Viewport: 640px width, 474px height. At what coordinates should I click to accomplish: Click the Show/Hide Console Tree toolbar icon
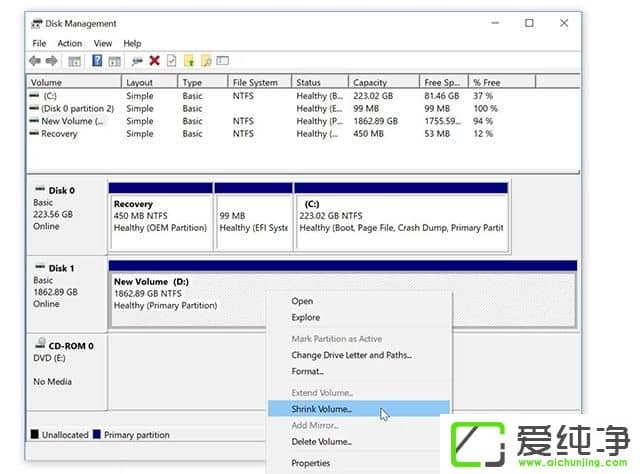74,61
